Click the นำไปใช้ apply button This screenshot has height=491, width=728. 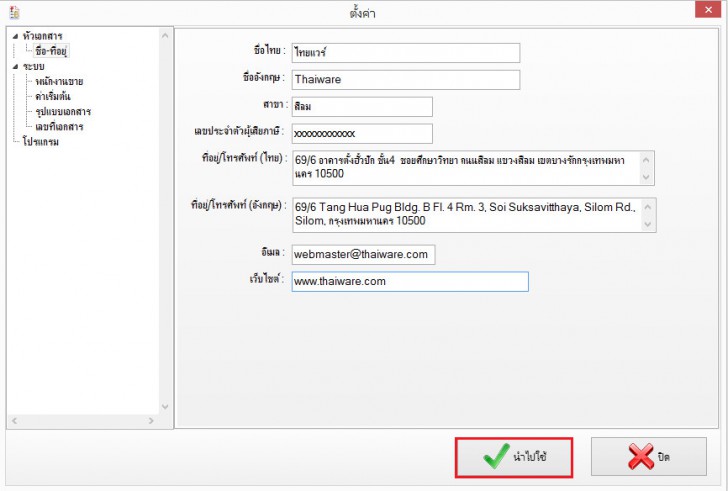tap(514, 457)
